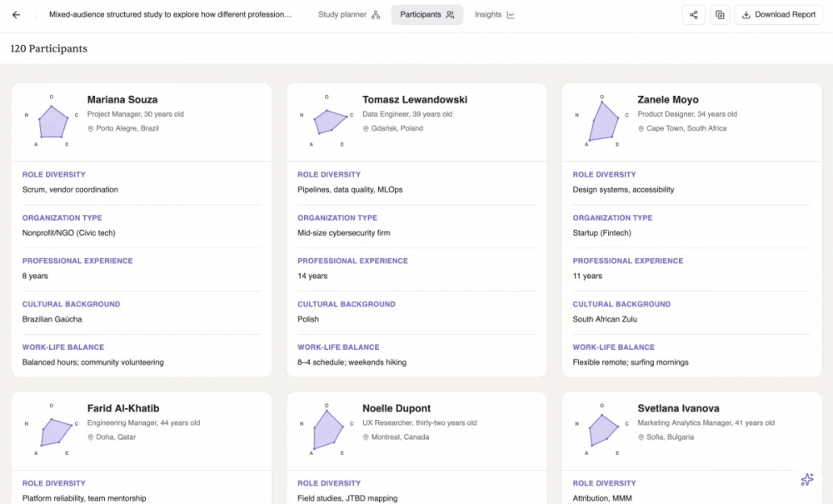Click Noelle Dupont's radar chart
This screenshot has width=833, height=504.
click(x=327, y=430)
